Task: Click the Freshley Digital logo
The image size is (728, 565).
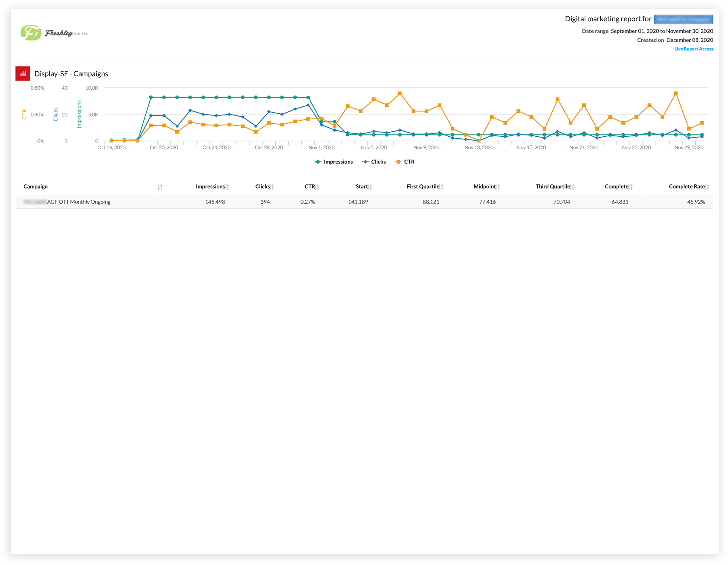Action: (54, 32)
